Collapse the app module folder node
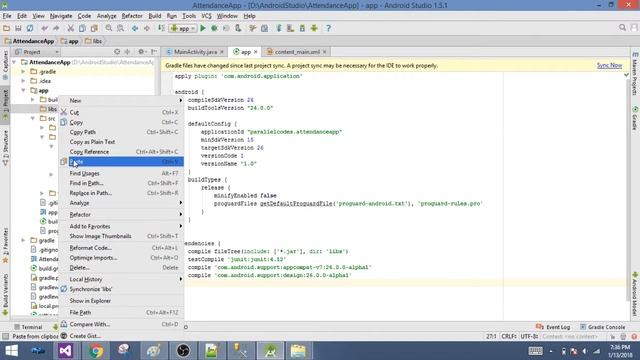Viewport: 640px width, 360px height. [24, 90]
